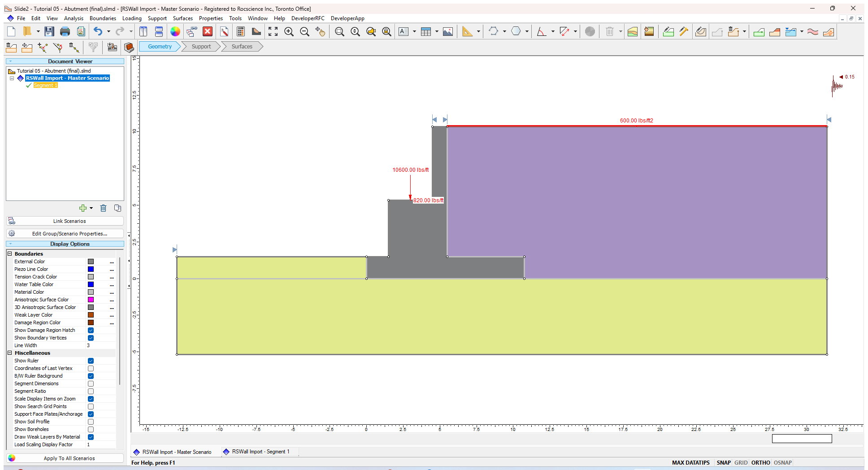Click the Zoom In magnifier icon
The width and height of the screenshot is (868, 470).
click(x=289, y=31)
